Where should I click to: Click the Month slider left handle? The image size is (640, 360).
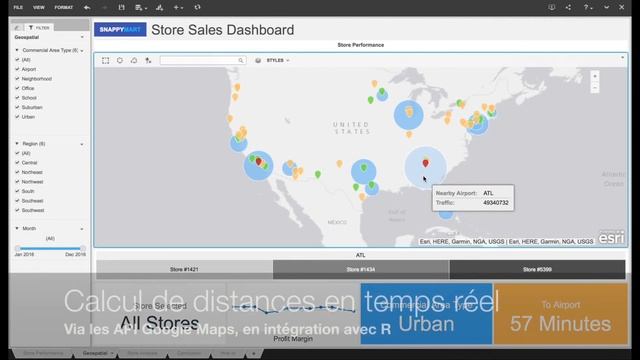tap(18, 248)
